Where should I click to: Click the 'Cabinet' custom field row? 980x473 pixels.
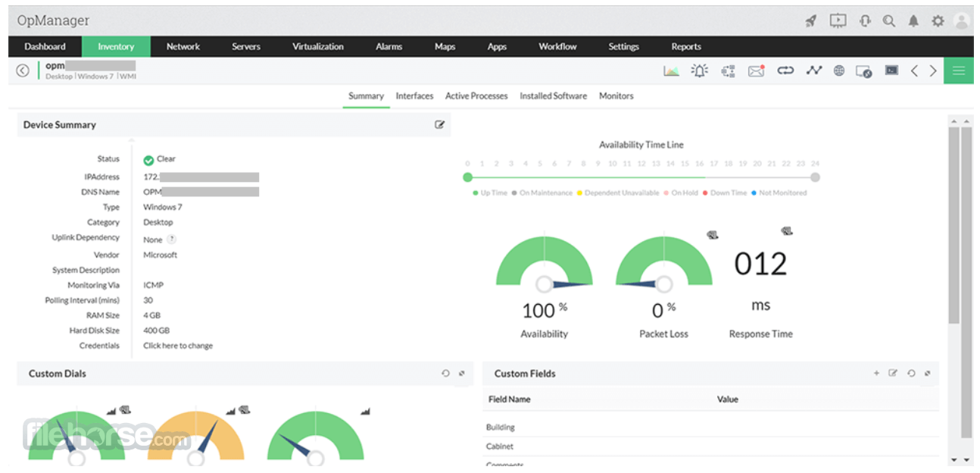point(710,446)
